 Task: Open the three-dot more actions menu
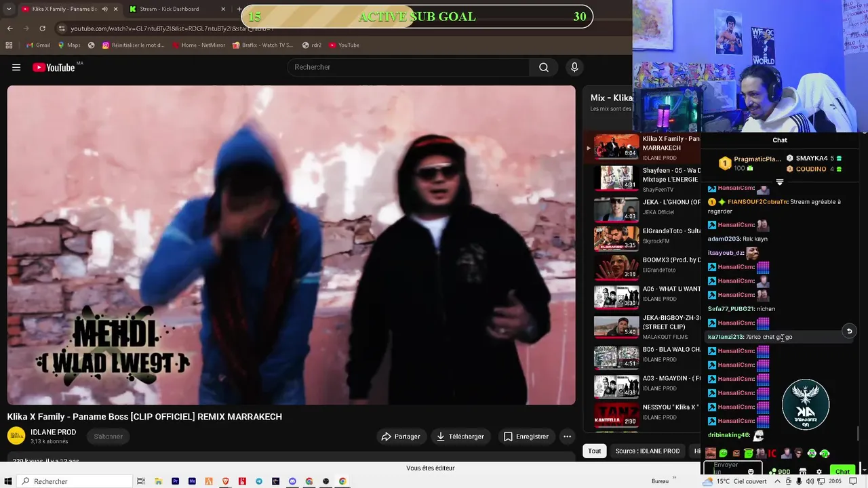point(568,436)
